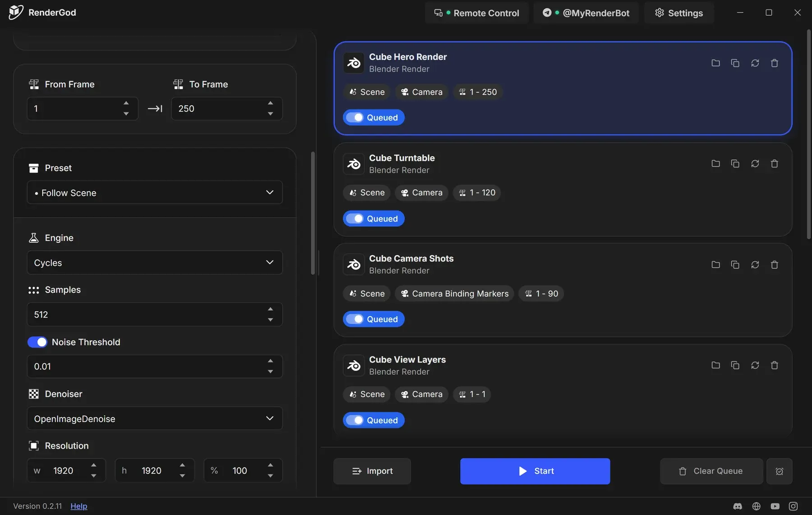Viewport: 812px width, 515px height.
Task: Duplicate the Cube Camera Shots job
Action: [x=735, y=265]
